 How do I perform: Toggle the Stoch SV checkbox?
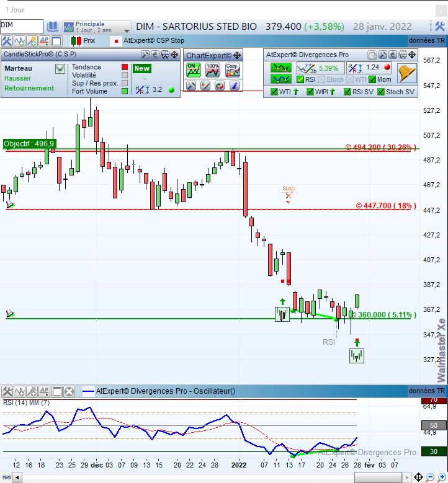pyautogui.click(x=381, y=92)
